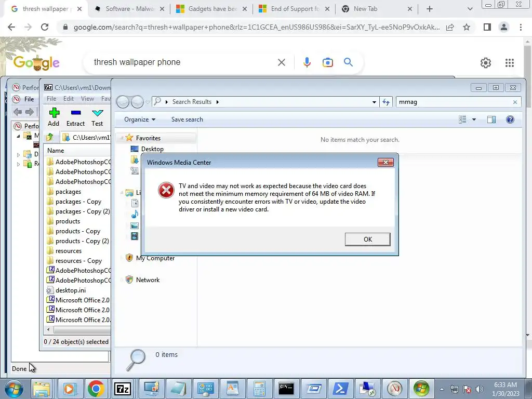Search by voice microphone icon
This screenshot has width=532, height=399.
point(307,62)
